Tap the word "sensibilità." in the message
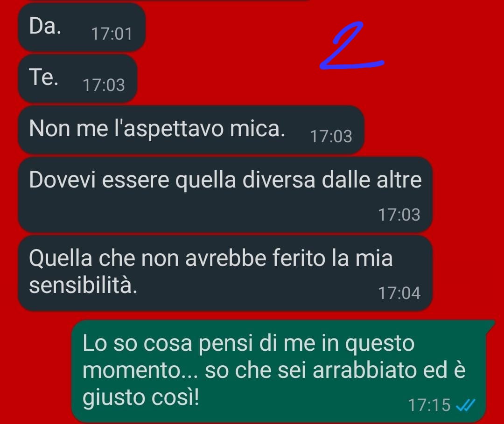 click(83, 285)
